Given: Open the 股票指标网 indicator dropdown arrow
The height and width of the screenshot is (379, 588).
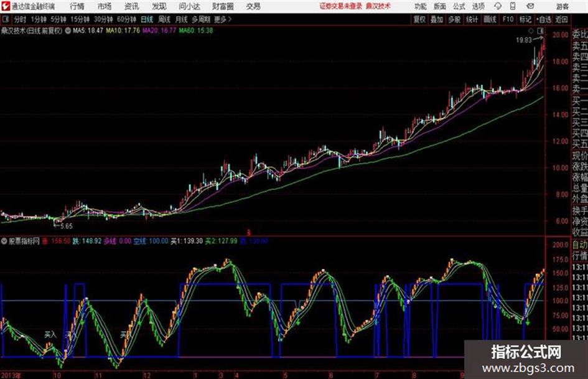Looking at the screenshot, I should coord(4,241).
